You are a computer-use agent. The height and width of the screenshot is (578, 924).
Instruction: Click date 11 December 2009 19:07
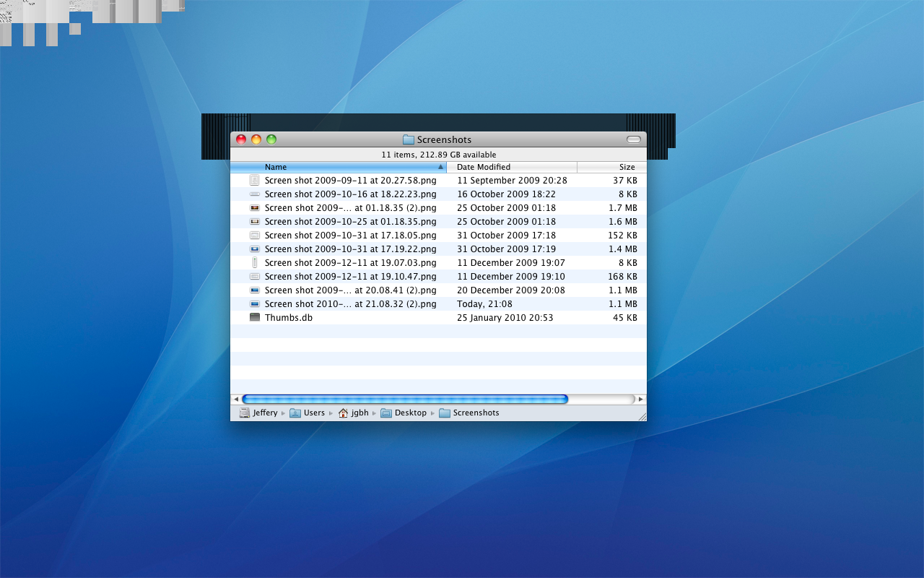coord(511,263)
